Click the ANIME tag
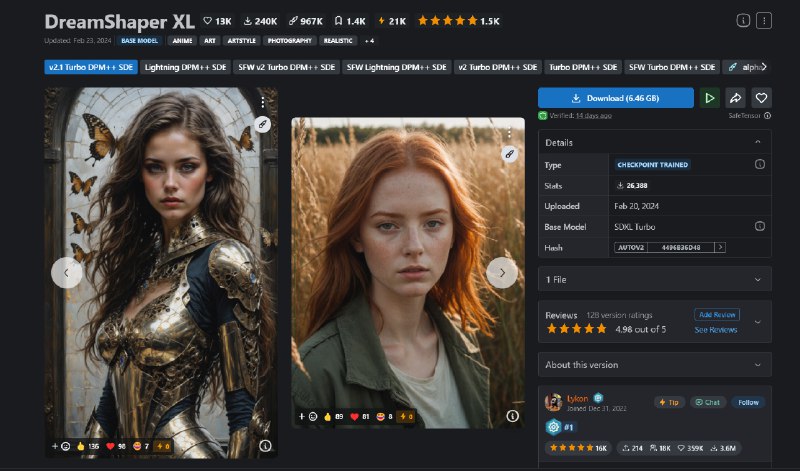800x471 pixels. point(182,41)
